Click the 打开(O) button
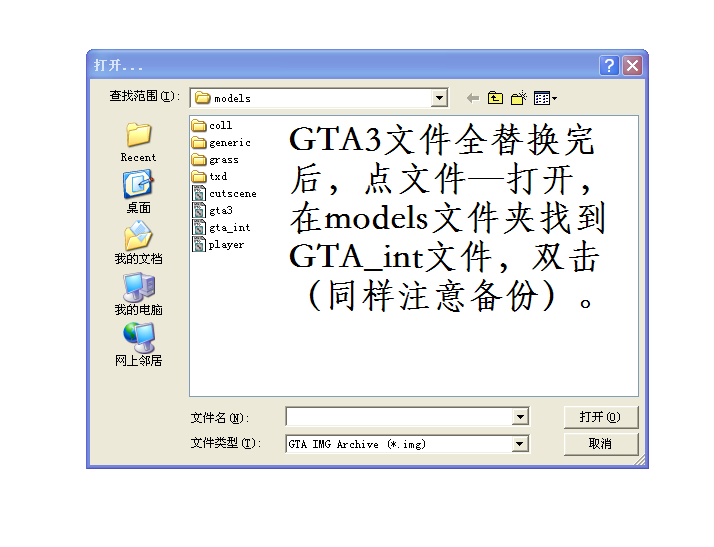 coord(600,417)
